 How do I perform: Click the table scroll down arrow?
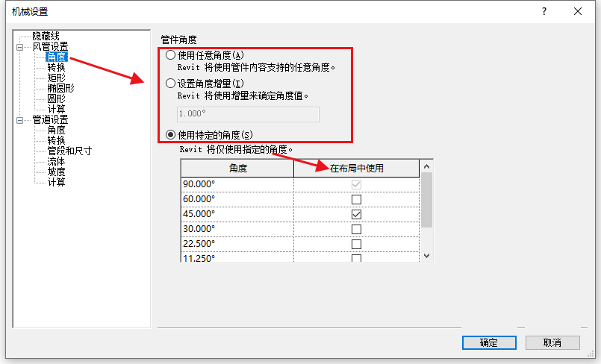[x=426, y=256]
